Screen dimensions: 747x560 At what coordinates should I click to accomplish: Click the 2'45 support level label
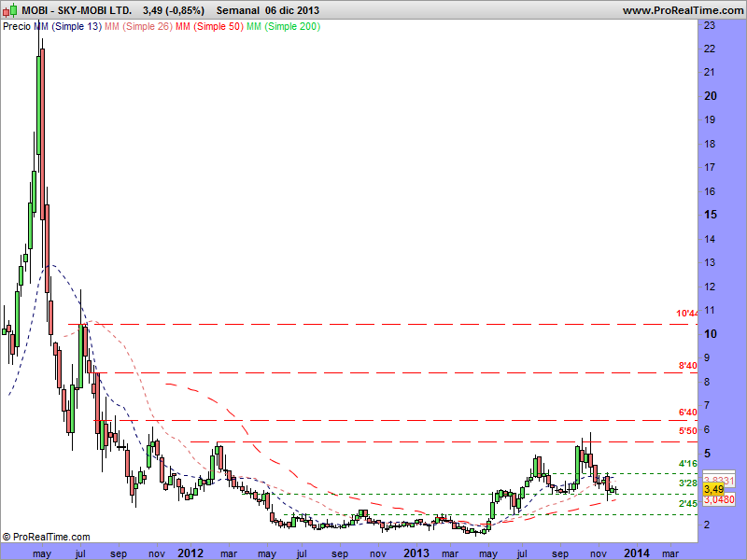[x=688, y=503]
